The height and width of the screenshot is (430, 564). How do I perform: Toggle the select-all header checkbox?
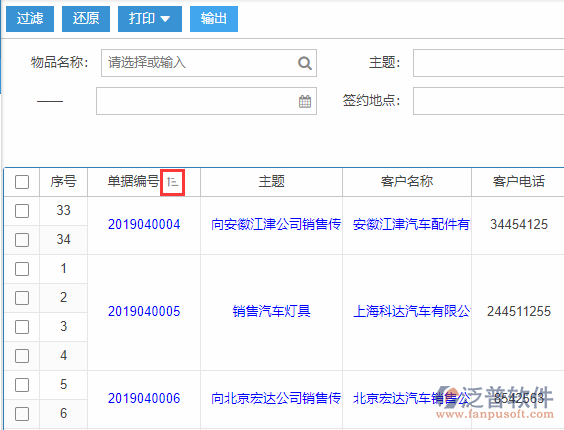[x=22, y=182]
